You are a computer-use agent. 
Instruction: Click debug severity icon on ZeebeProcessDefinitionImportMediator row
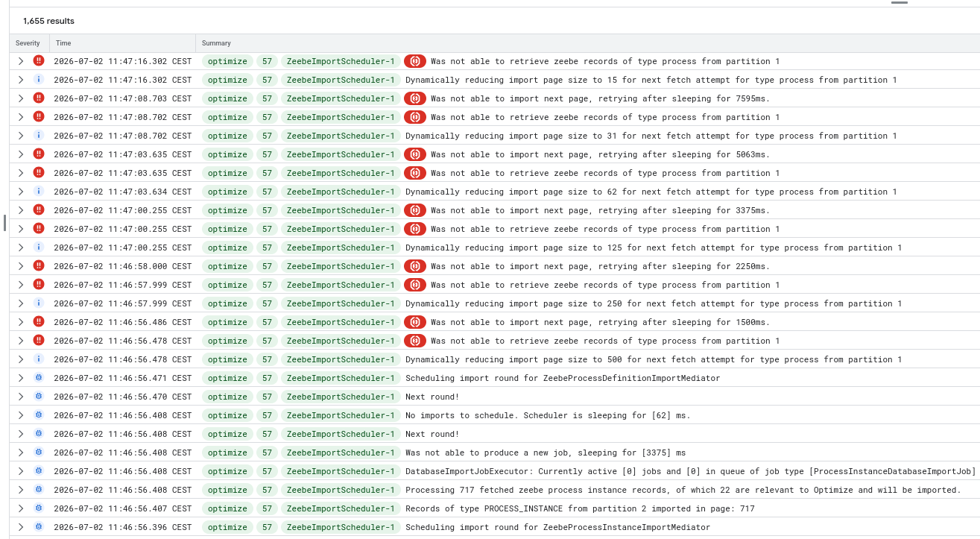(x=39, y=378)
